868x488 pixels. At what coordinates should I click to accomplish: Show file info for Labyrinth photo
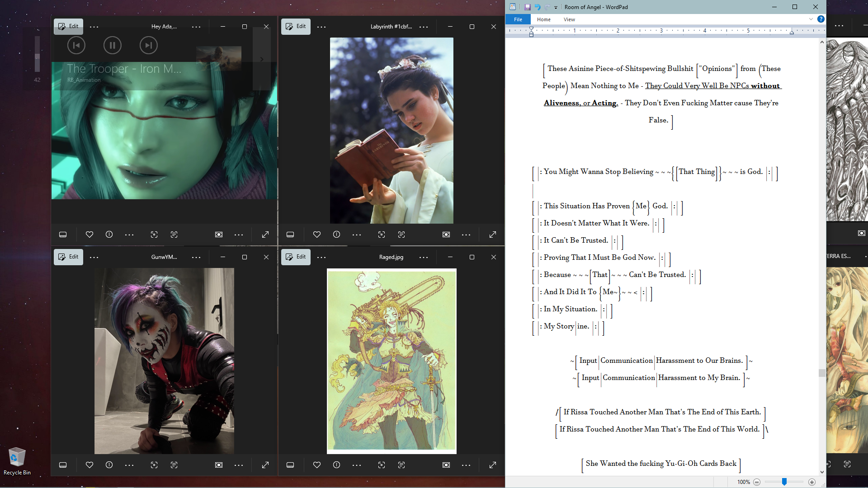[x=336, y=235]
